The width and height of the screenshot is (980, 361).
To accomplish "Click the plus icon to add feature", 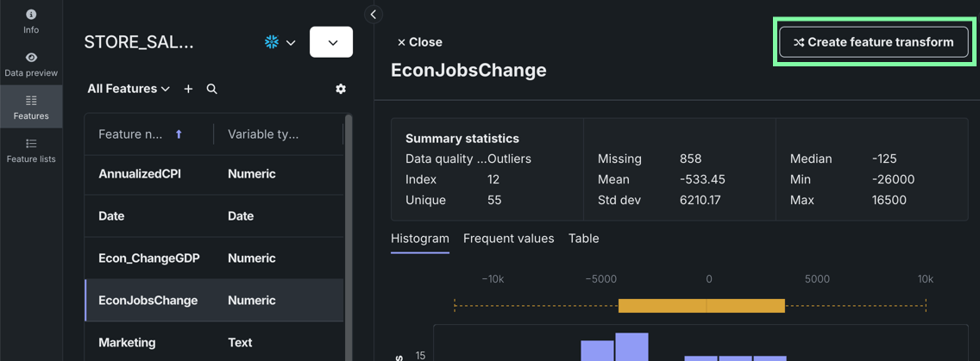I will 189,89.
